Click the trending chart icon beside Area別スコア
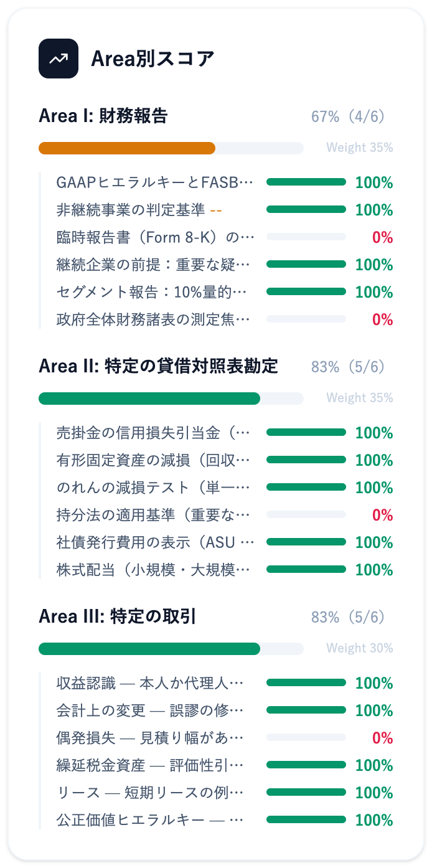The image size is (432, 868). pos(59,59)
